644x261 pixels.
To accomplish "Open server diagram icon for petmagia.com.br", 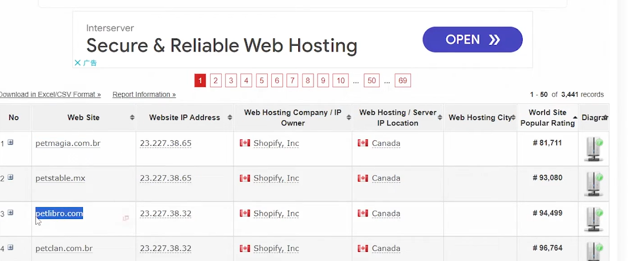I will tap(594, 149).
